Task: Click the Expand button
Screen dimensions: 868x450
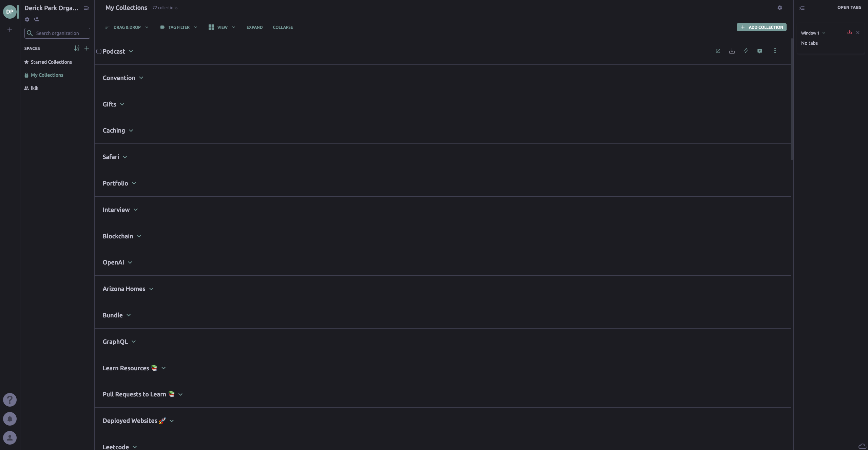Action: click(x=254, y=27)
